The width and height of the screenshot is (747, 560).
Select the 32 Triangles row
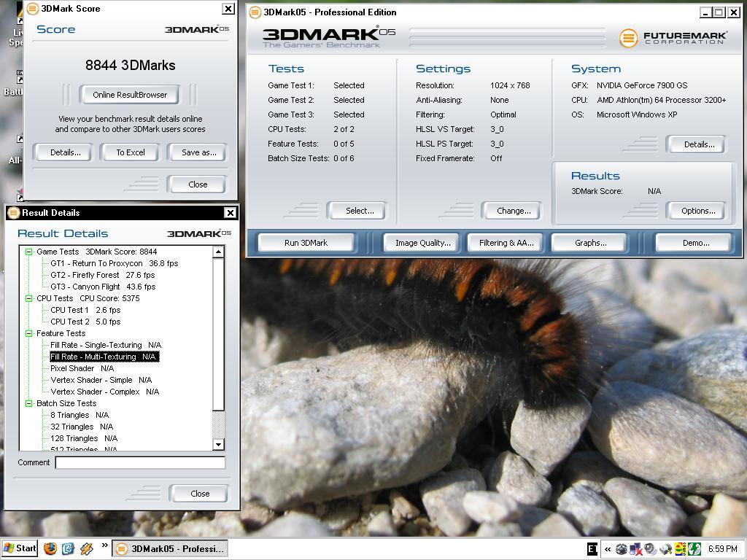pos(82,427)
